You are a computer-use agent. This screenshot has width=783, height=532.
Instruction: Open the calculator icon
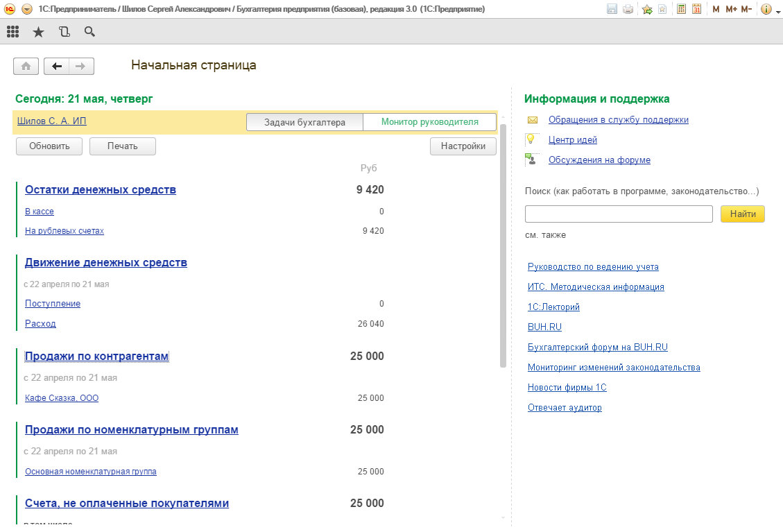681,9
